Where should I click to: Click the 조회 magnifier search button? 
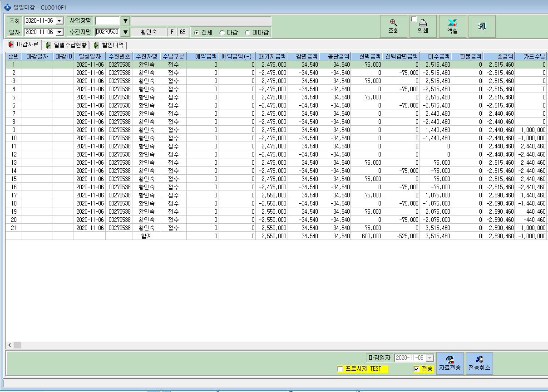[x=393, y=26]
